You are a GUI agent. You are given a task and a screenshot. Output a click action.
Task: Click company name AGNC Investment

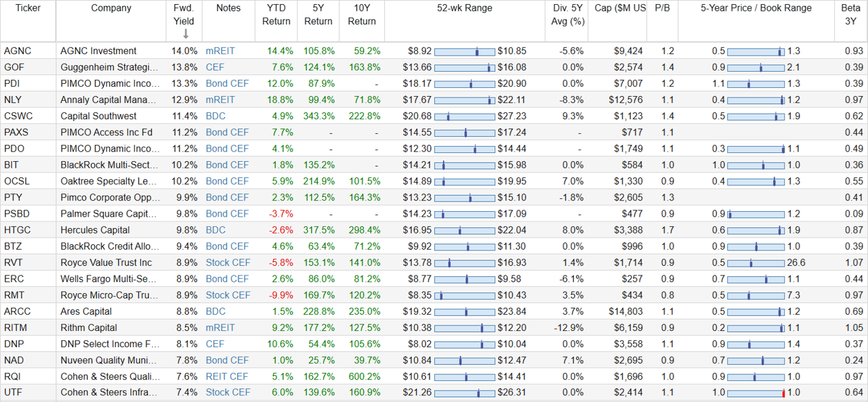coord(98,51)
